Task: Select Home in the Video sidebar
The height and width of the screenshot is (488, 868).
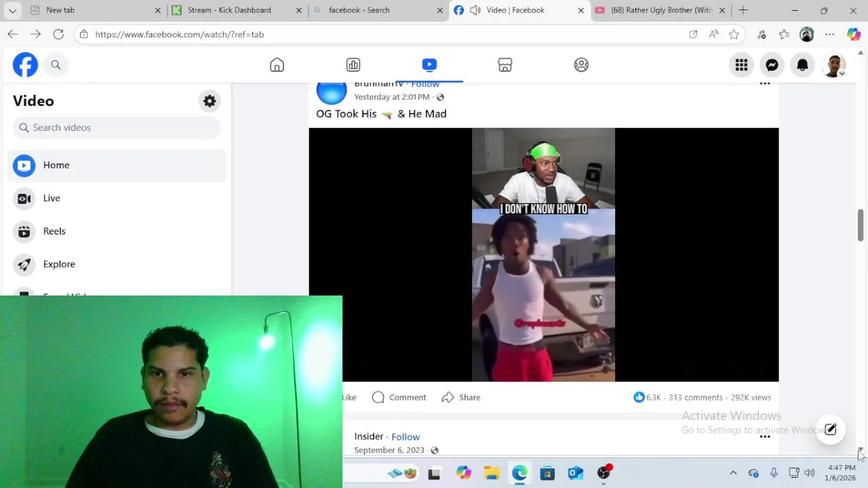Action: click(117, 165)
